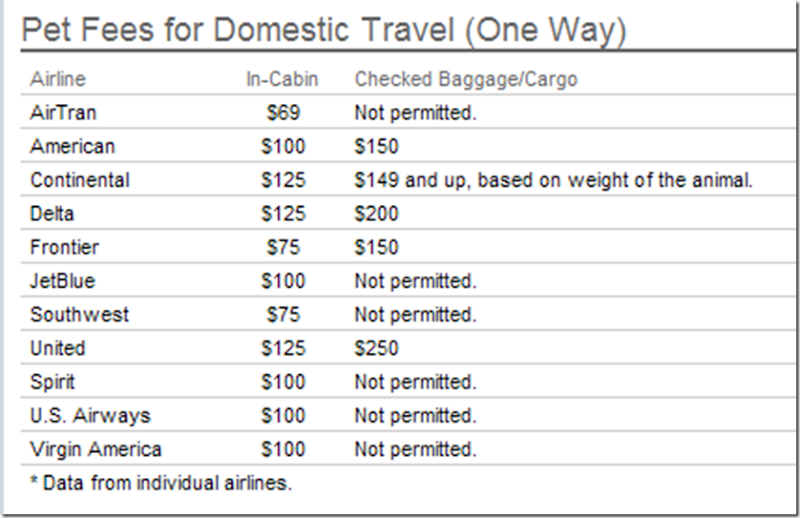The width and height of the screenshot is (800, 518).
Task: Select the AirTran row name
Action: coord(63,113)
